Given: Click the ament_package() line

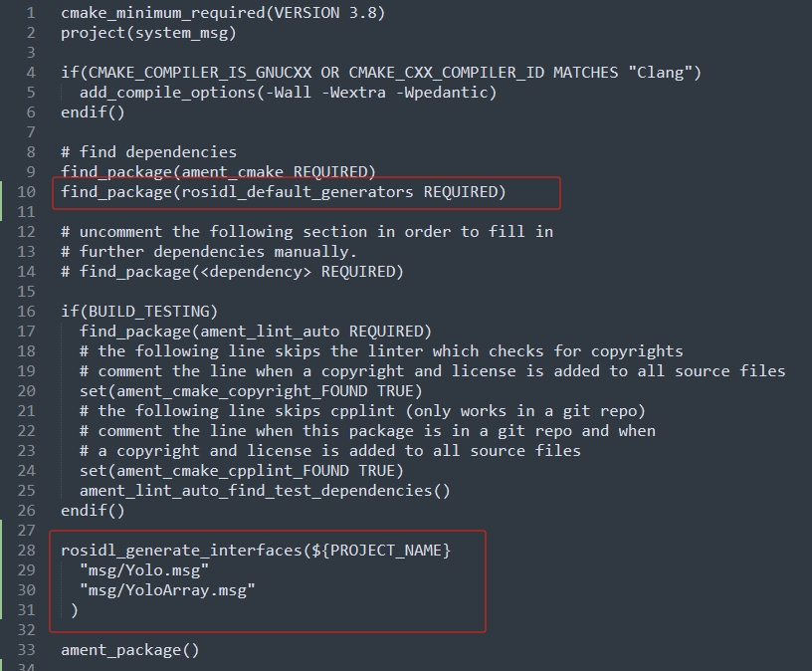Looking at the screenshot, I should (x=130, y=650).
